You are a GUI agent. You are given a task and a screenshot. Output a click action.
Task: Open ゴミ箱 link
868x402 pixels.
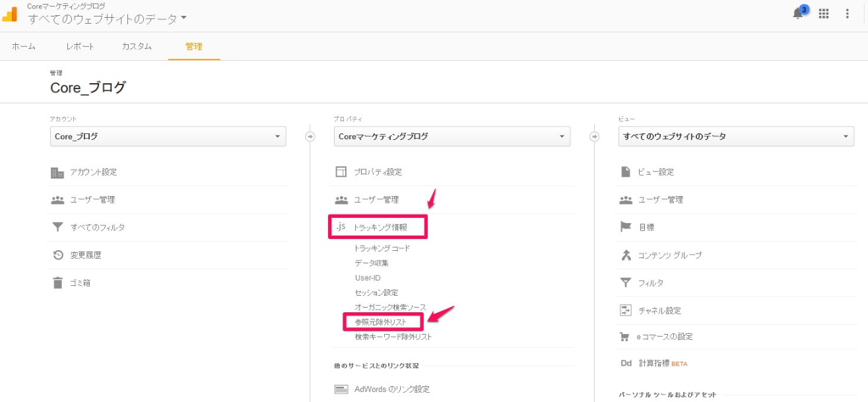click(81, 283)
